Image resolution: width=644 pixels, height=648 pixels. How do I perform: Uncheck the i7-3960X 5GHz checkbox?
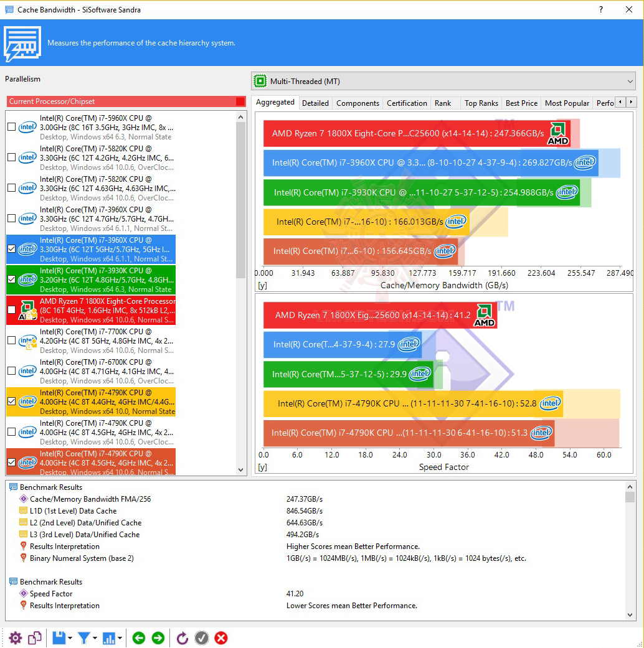point(12,249)
